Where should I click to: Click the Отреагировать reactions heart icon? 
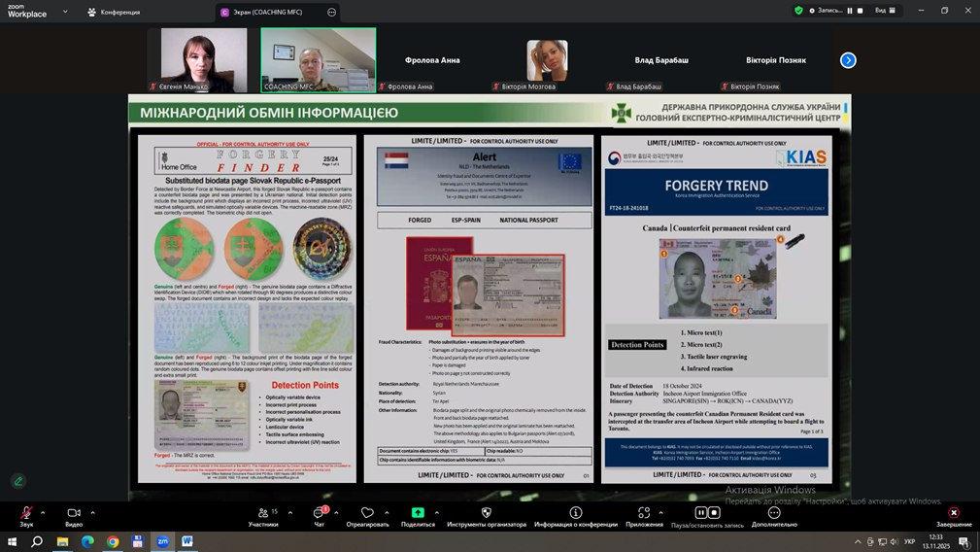(367, 513)
